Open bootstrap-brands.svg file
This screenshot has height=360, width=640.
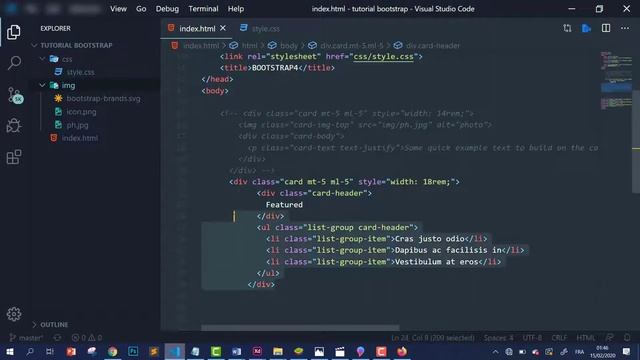point(103,98)
